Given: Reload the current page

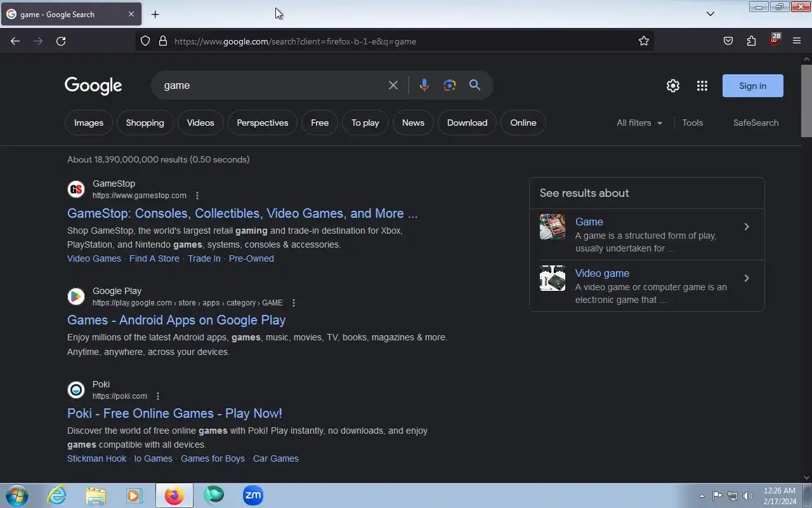Looking at the screenshot, I should point(61,41).
